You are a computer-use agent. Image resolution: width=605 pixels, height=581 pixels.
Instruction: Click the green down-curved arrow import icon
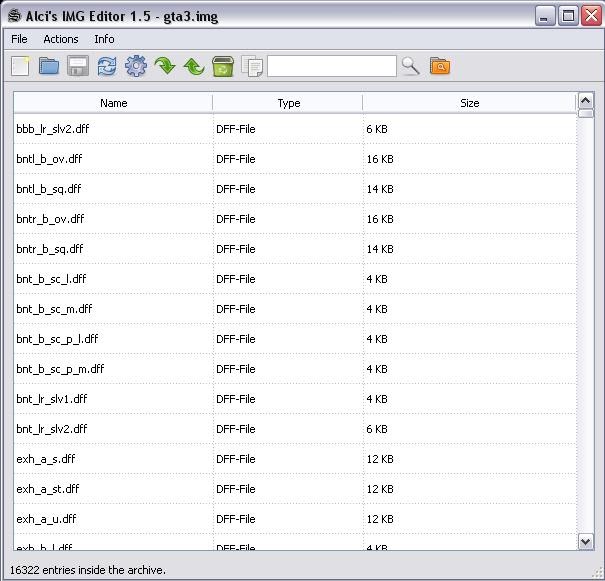tap(165, 66)
